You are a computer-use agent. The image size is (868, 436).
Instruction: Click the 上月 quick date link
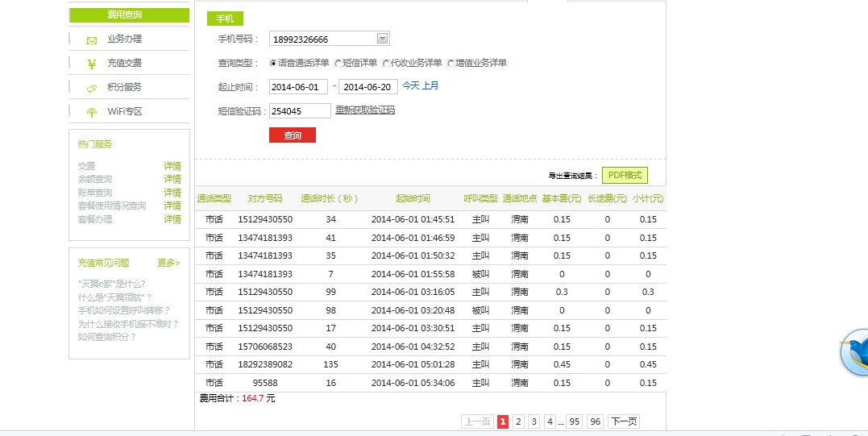coord(430,85)
